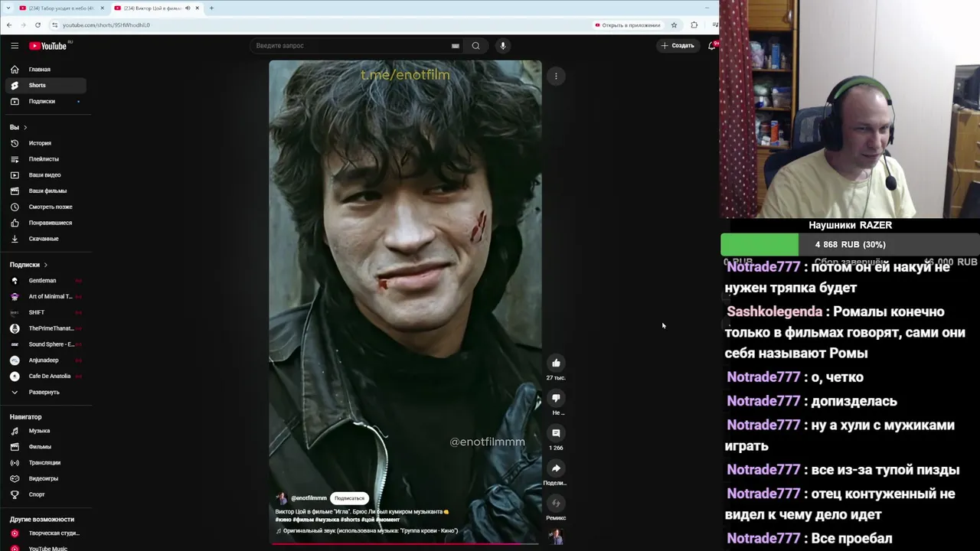Share the Short via Поделиться
This screenshot has width=980, height=551.
[556, 468]
